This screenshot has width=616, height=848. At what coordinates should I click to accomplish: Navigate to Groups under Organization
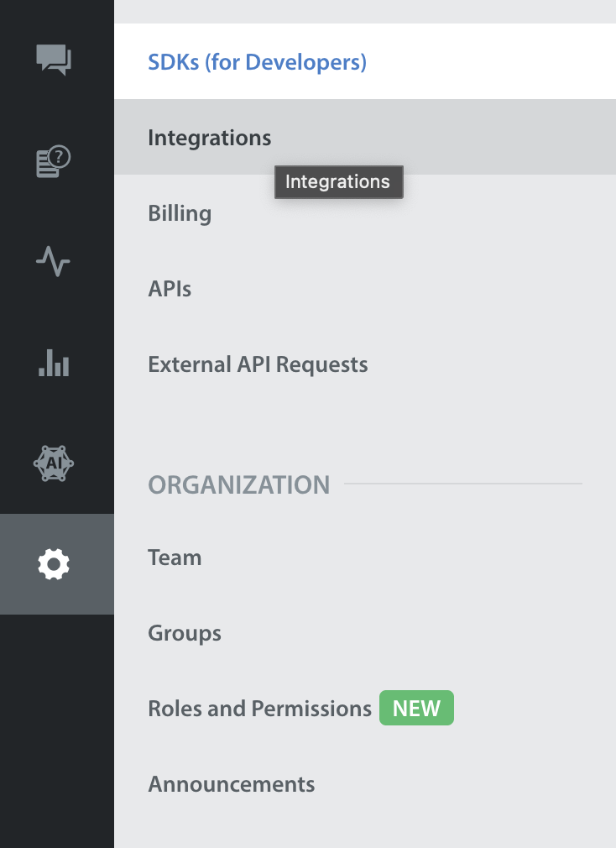click(365, 633)
